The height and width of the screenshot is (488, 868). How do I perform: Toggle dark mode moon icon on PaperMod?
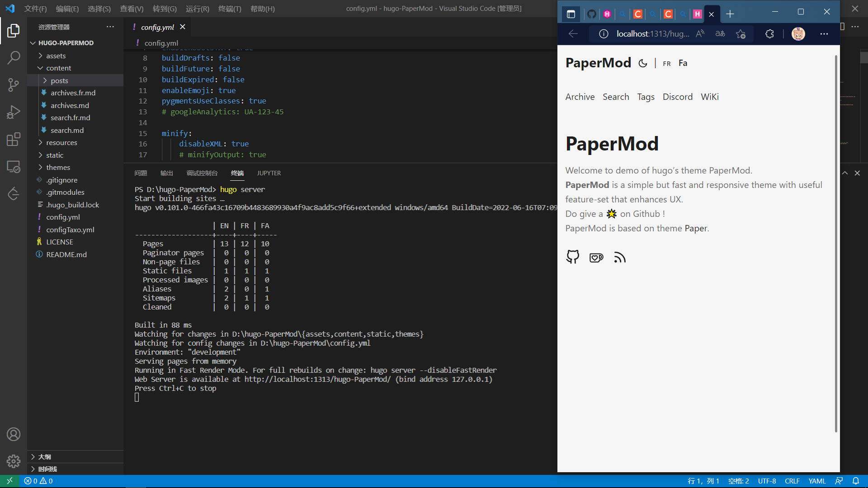point(642,63)
